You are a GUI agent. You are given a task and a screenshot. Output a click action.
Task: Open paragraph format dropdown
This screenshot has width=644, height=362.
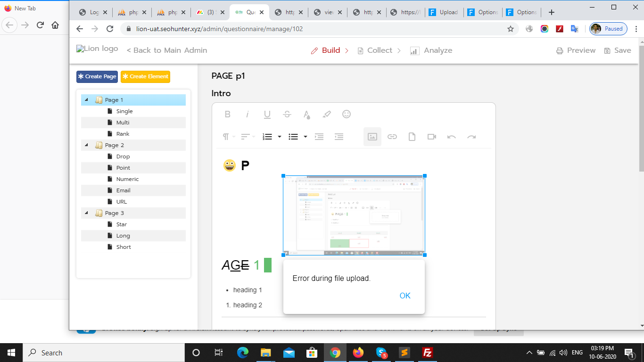[x=229, y=137]
